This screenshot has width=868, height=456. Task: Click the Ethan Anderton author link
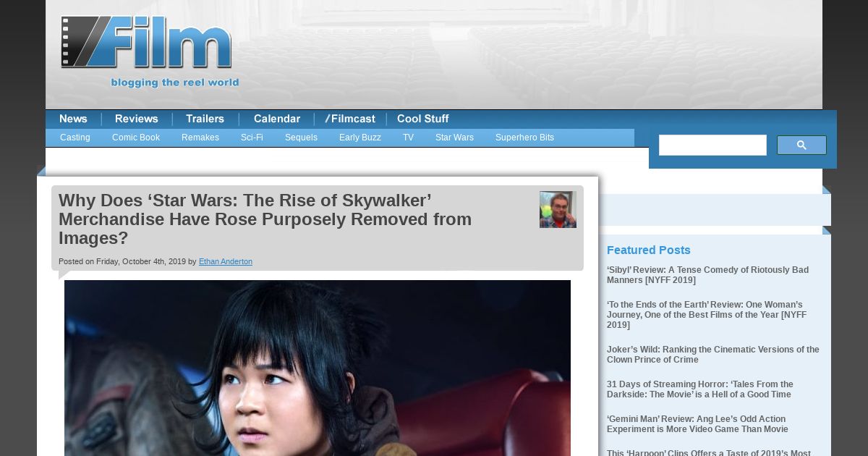tap(226, 261)
